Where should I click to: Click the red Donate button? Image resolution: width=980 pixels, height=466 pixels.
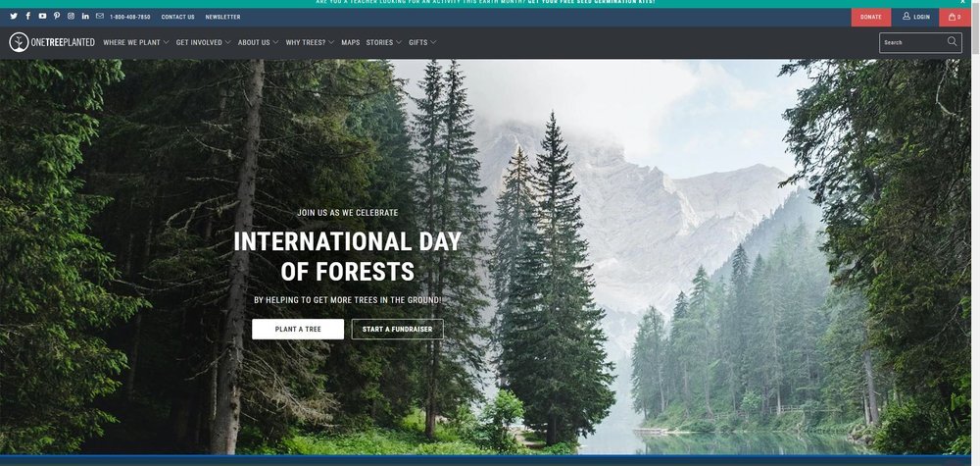point(870,17)
